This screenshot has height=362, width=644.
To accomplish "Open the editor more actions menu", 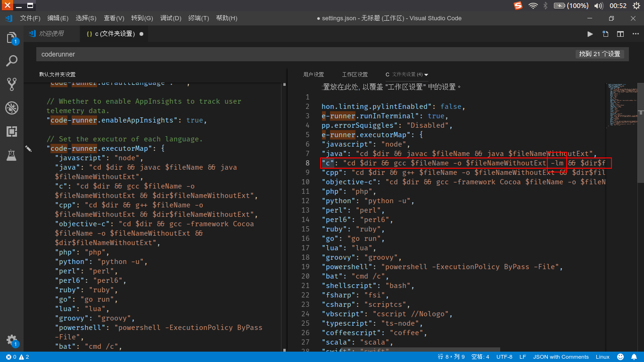I will 636,34.
